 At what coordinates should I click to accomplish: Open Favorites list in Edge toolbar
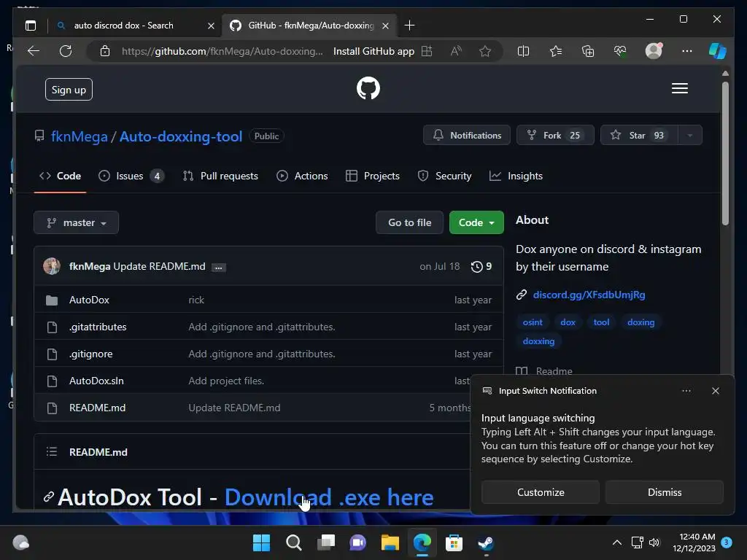point(555,51)
